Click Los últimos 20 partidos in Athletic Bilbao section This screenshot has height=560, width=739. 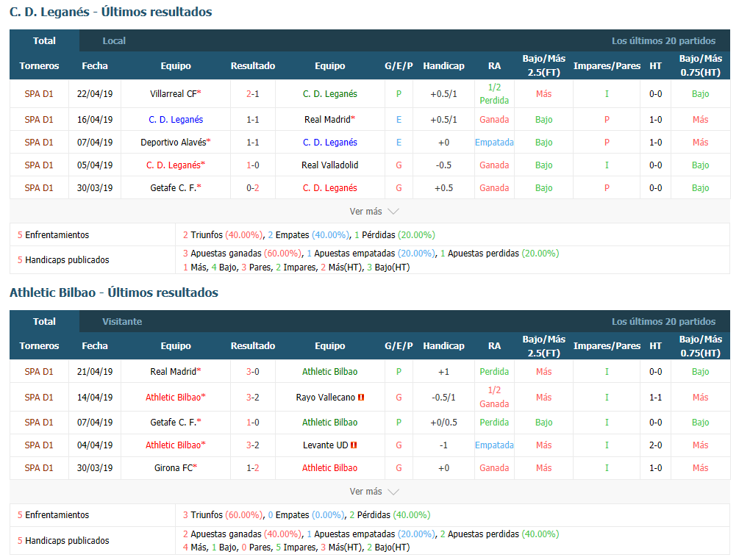tap(663, 322)
